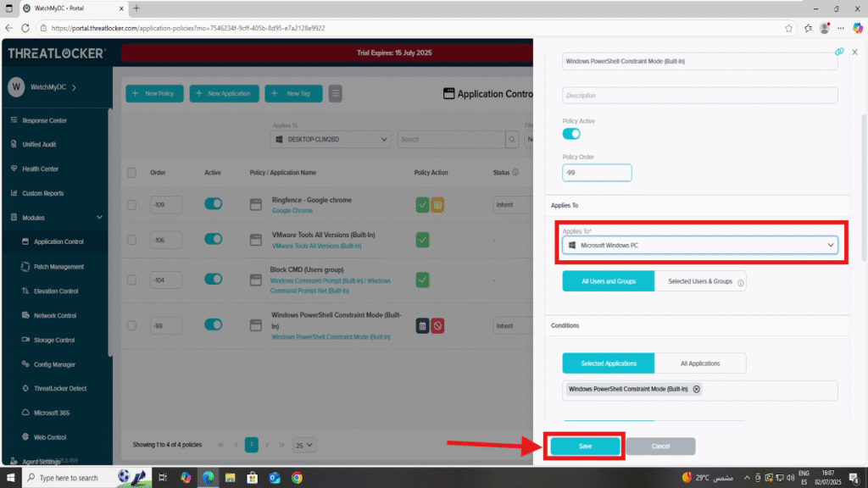Click green permit icon on VMware Tools row
This screenshot has height=488, width=868.
422,240
